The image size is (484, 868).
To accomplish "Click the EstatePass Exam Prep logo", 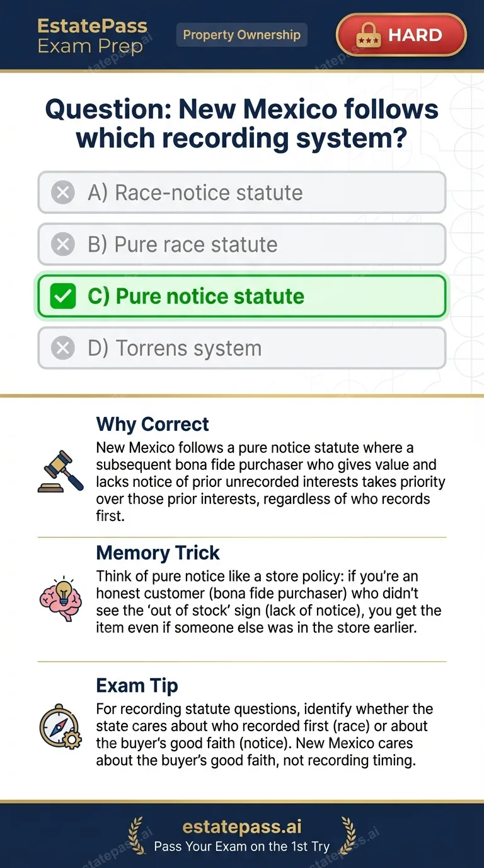I will (92, 36).
